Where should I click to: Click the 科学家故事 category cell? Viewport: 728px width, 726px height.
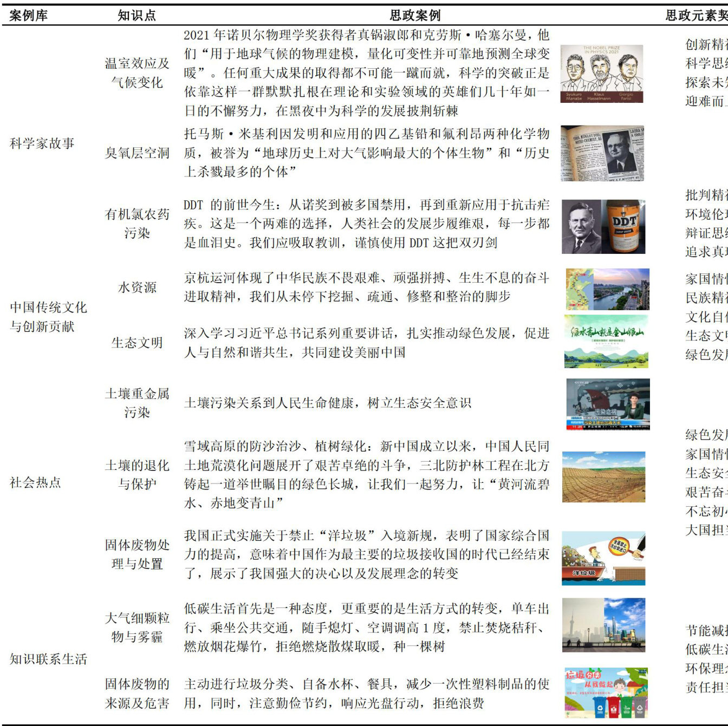click(42, 143)
